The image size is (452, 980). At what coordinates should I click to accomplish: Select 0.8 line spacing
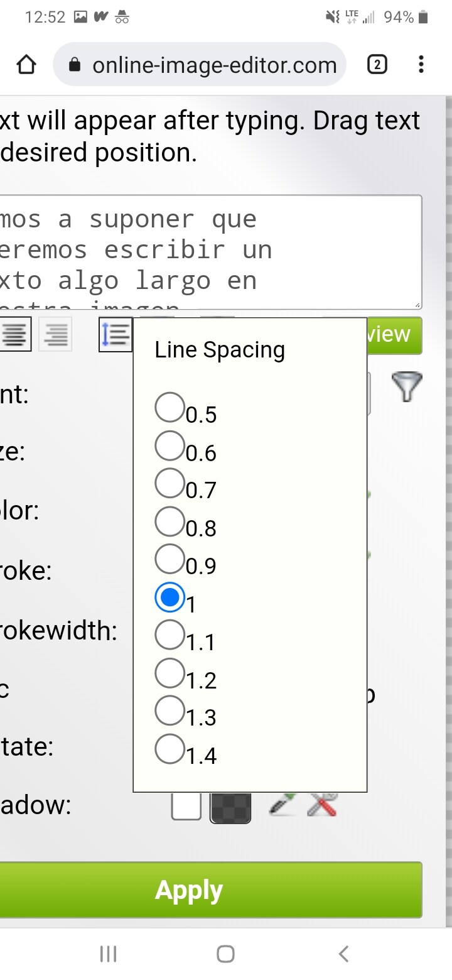pos(169,521)
